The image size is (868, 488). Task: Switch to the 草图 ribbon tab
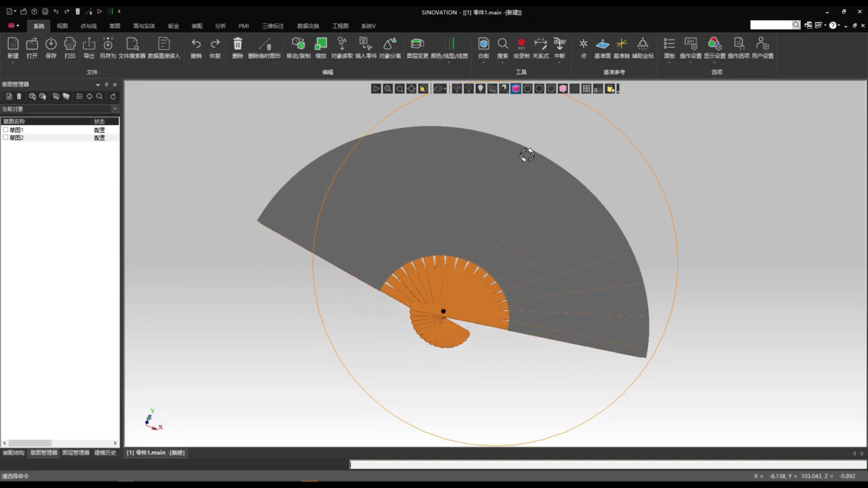(115, 26)
